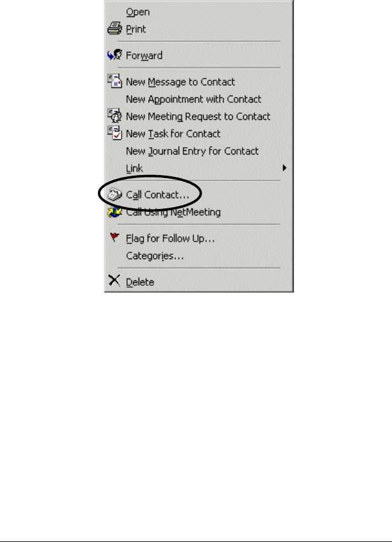Screen dimensions: 392x542
Task: Expand the Link submenu arrow
Action: pos(284,168)
